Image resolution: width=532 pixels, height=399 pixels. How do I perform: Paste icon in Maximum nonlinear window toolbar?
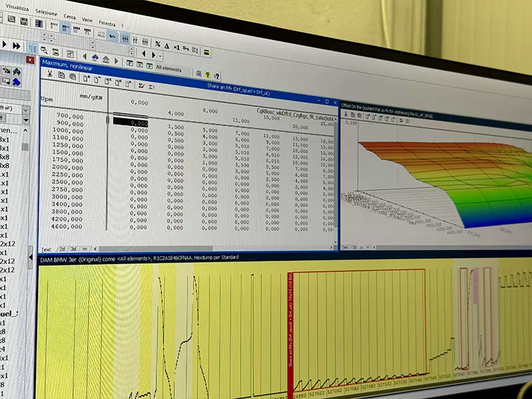tap(72, 77)
